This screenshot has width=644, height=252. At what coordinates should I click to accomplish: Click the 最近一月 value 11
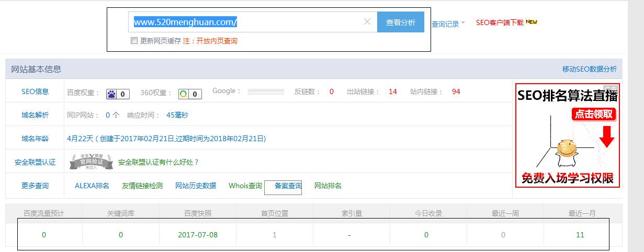click(580, 235)
